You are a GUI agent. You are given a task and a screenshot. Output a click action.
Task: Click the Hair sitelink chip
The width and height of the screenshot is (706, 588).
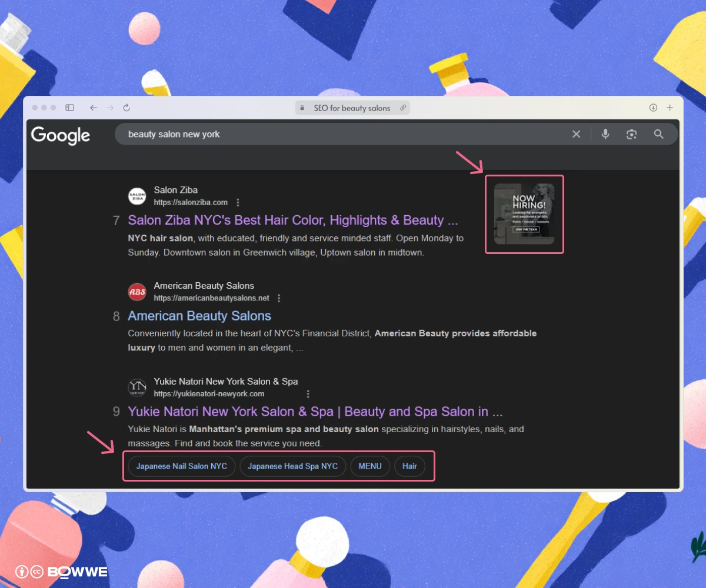point(409,466)
